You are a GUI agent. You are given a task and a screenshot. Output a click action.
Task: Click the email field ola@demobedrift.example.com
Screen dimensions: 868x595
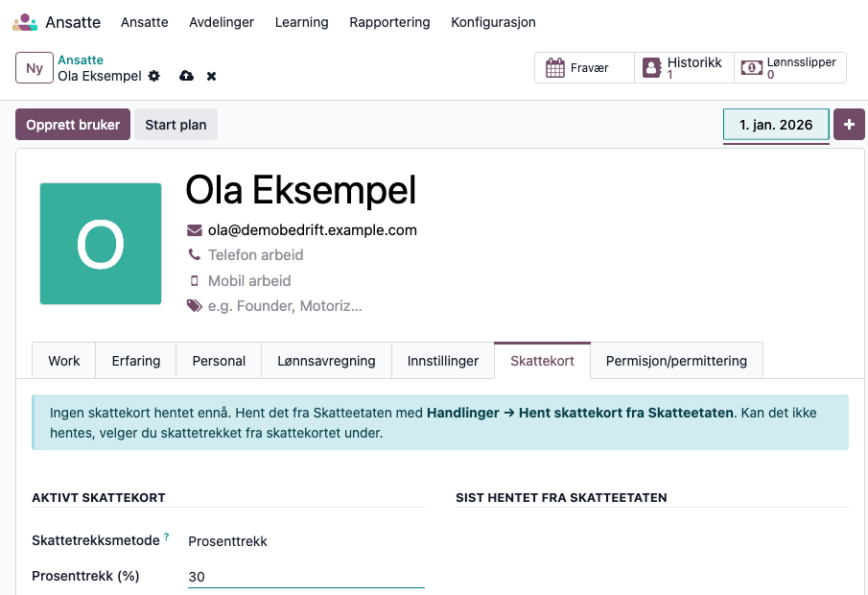pos(313,230)
